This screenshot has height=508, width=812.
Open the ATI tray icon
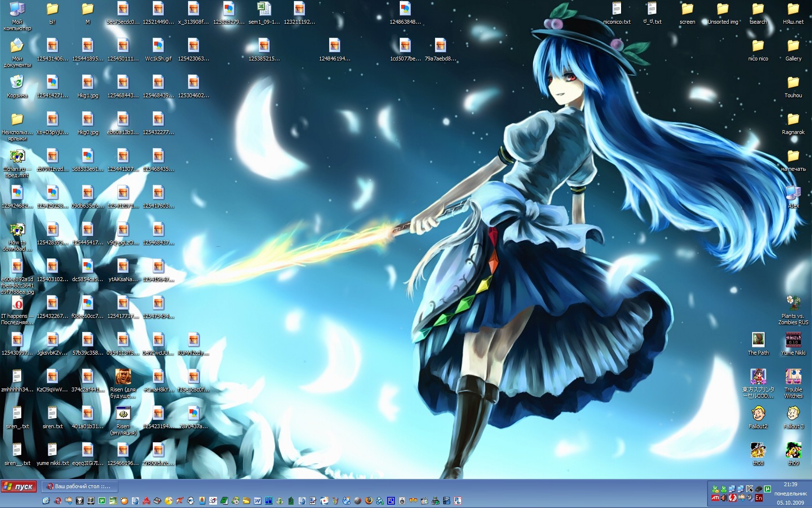coord(715,498)
